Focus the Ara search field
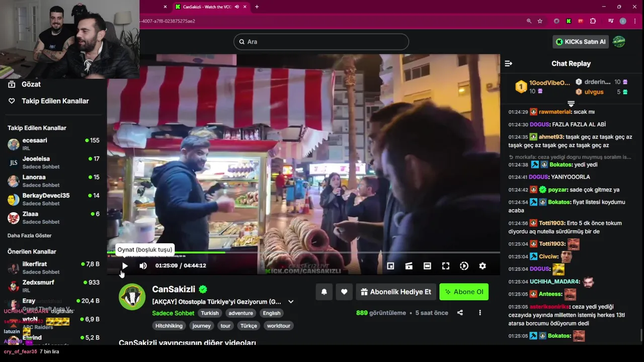 321,42
